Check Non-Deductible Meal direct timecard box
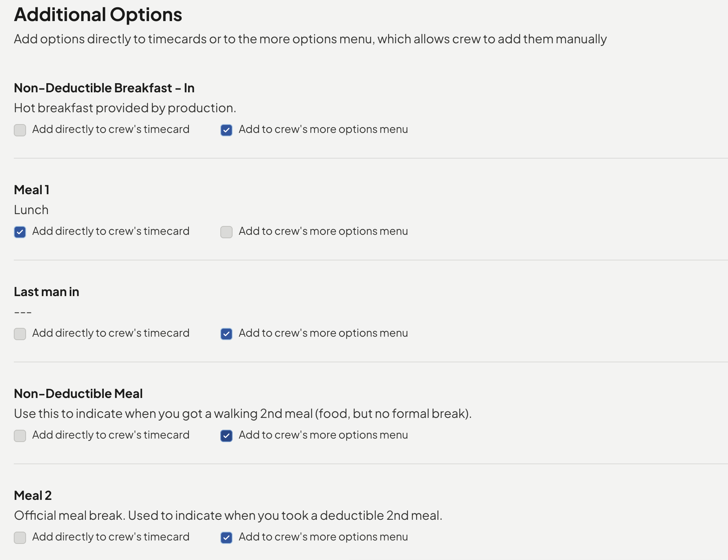This screenshot has width=728, height=560. [20, 436]
